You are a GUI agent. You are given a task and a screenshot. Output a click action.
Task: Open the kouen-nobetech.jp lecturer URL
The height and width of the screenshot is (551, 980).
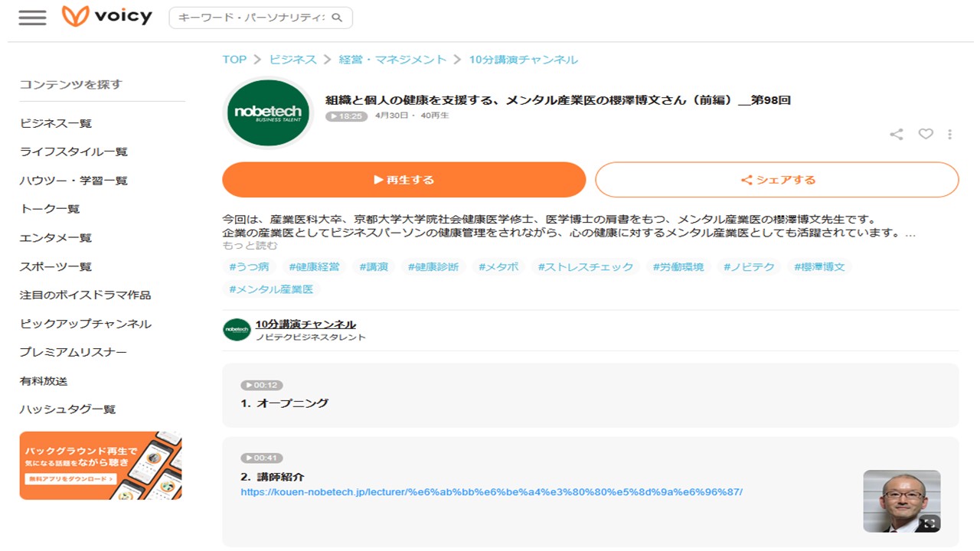point(492,492)
